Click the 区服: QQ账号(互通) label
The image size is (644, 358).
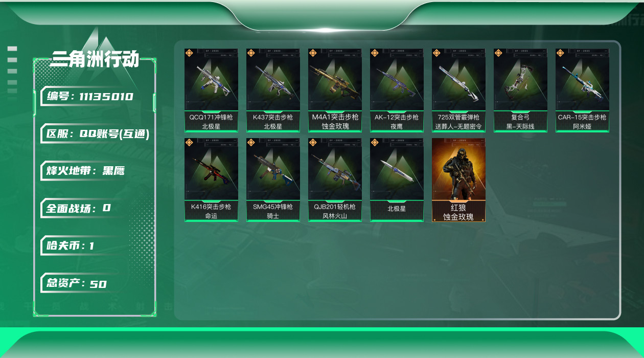coord(96,134)
